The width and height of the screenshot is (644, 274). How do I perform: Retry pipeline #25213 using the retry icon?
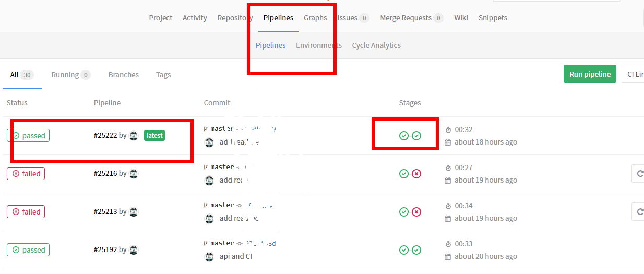638,212
